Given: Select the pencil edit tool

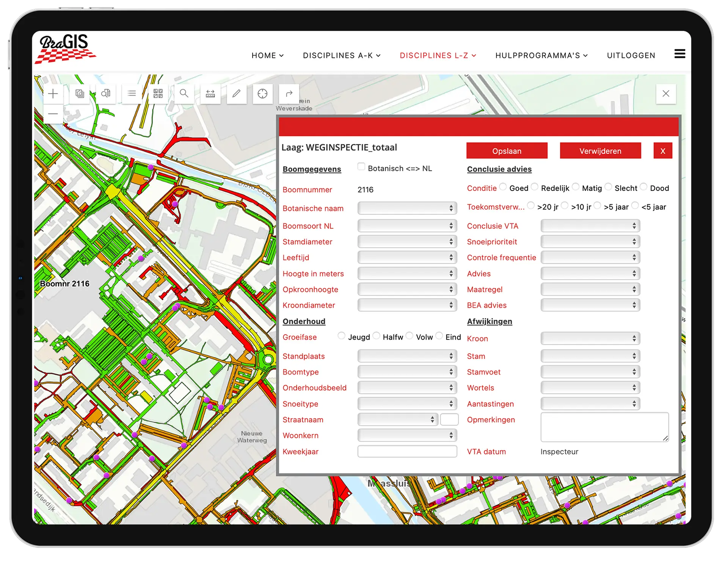Looking at the screenshot, I should [237, 94].
